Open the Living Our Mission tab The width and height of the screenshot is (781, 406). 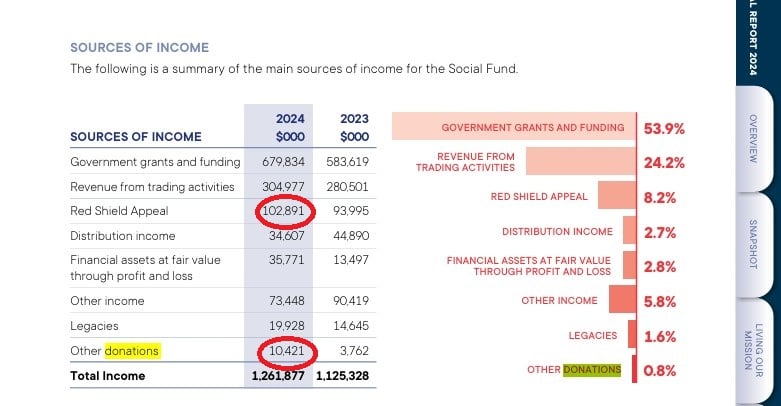[754, 347]
